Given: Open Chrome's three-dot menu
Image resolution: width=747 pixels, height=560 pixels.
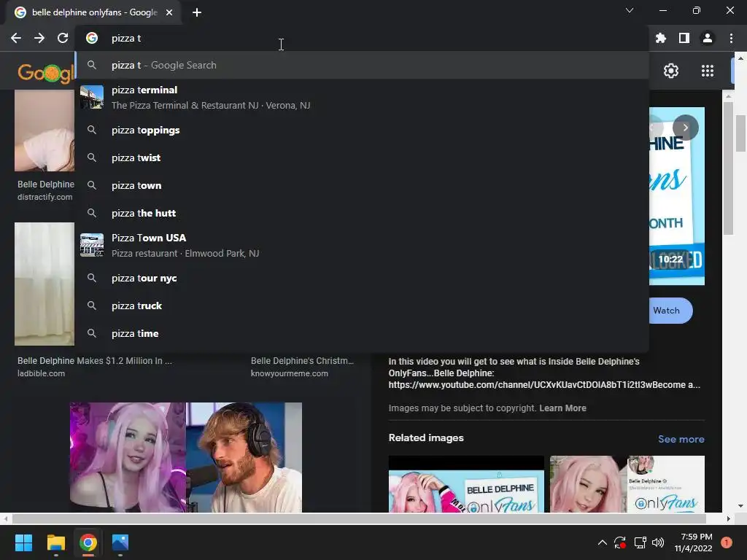Looking at the screenshot, I should pyautogui.click(x=731, y=38).
